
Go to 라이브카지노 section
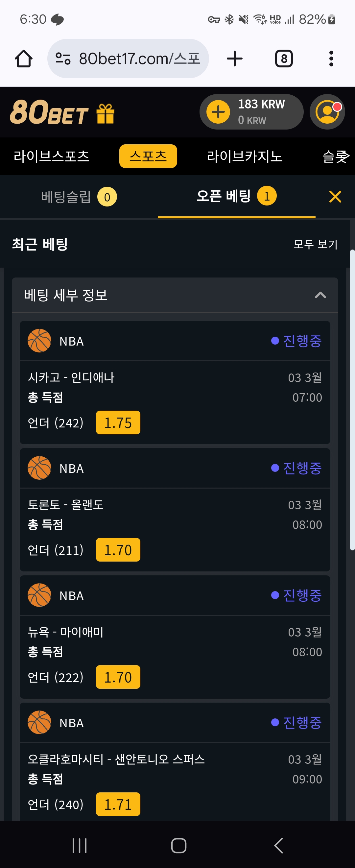[x=245, y=156]
